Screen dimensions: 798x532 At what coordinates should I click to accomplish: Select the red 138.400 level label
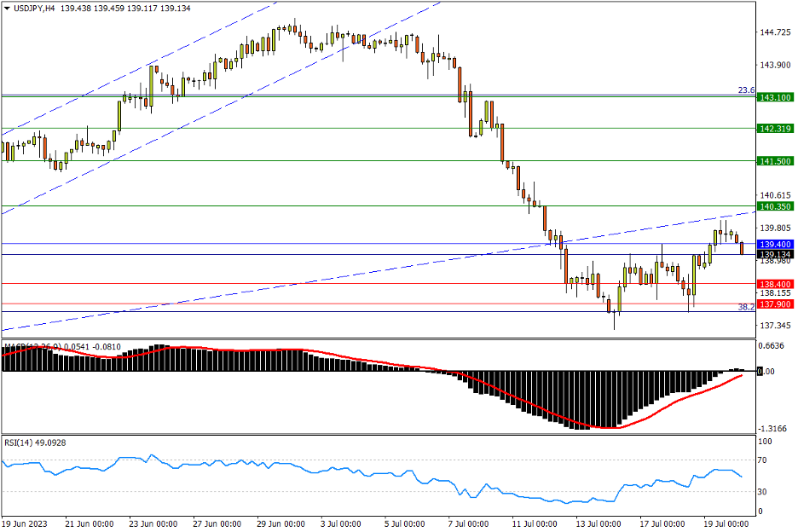click(x=775, y=284)
